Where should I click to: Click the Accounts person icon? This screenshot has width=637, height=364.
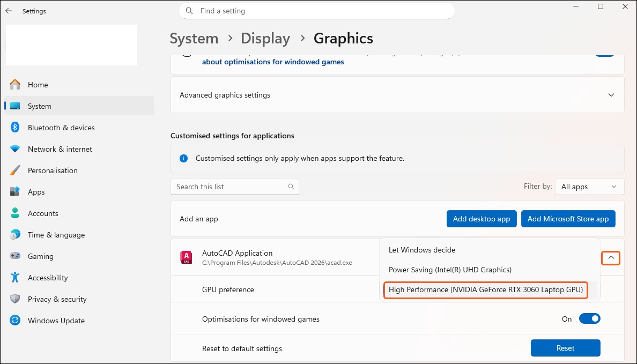pos(15,213)
